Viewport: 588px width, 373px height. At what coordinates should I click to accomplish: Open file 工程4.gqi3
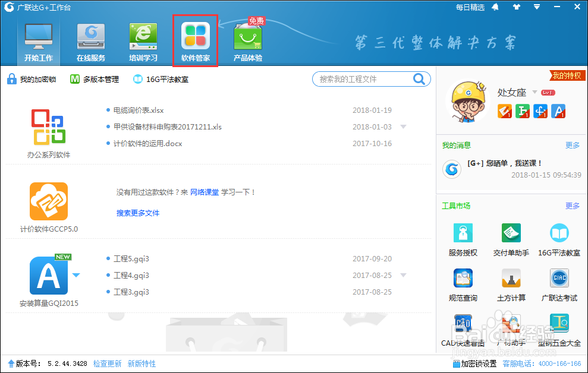tap(131, 275)
